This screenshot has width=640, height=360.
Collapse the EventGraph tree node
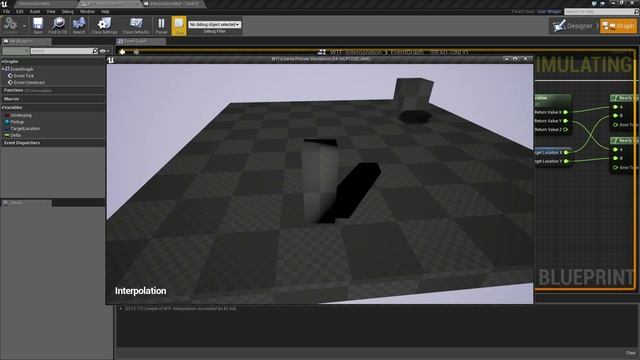[3, 69]
